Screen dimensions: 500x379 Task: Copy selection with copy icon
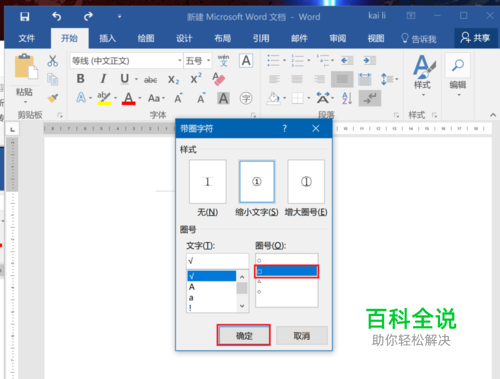[x=52, y=79]
